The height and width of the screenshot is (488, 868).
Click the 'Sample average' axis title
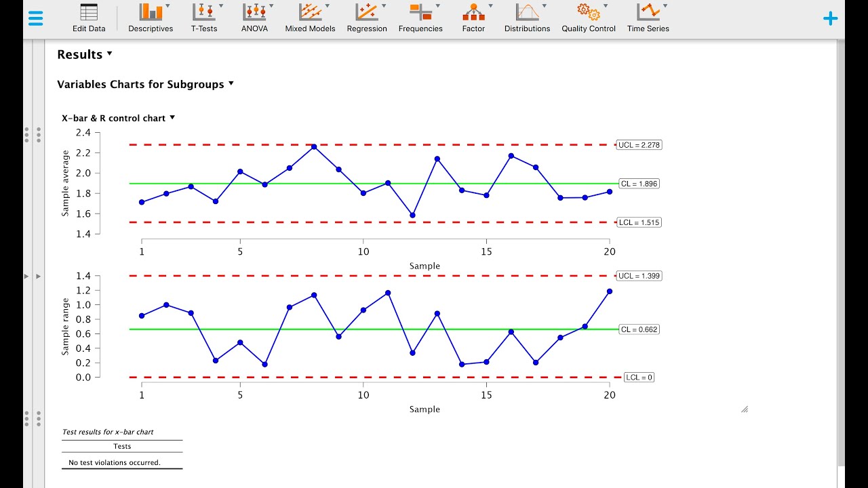(66, 183)
